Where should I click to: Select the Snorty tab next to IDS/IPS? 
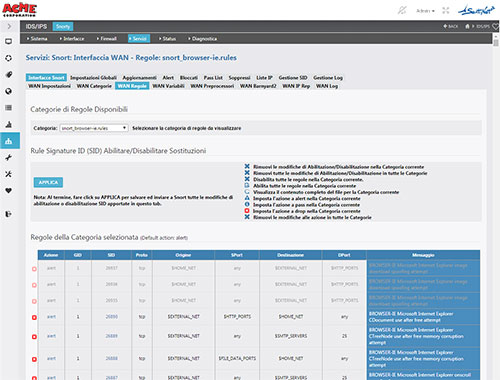pos(63,26)
